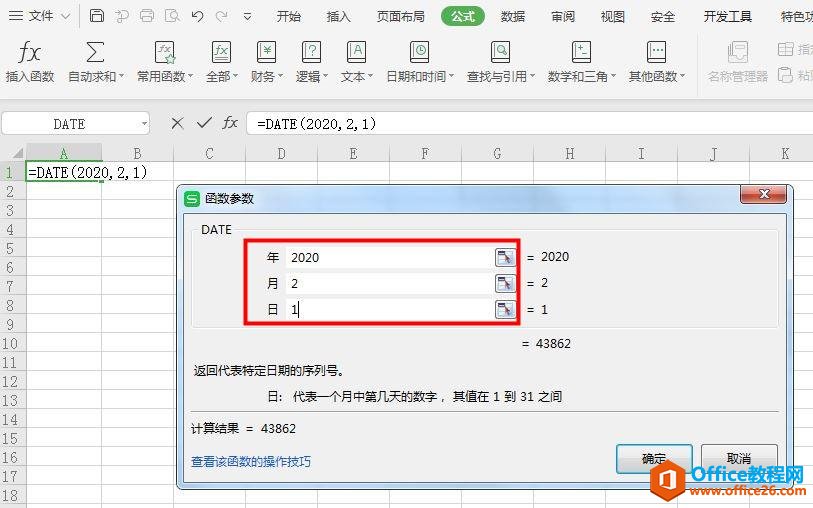Click the Insert Function (插入函数) icon
The height and width of the screenshot is (508, 813).
(x=30, y=53)
